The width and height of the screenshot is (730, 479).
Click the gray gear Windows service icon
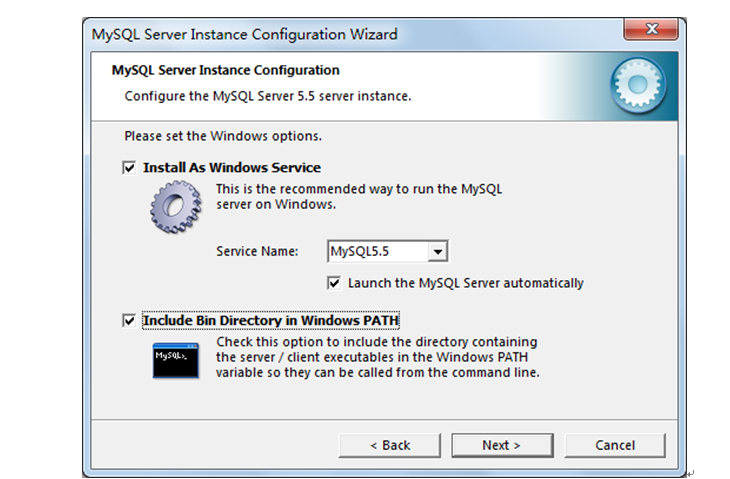pyautogui.click(x=176, y=206)
